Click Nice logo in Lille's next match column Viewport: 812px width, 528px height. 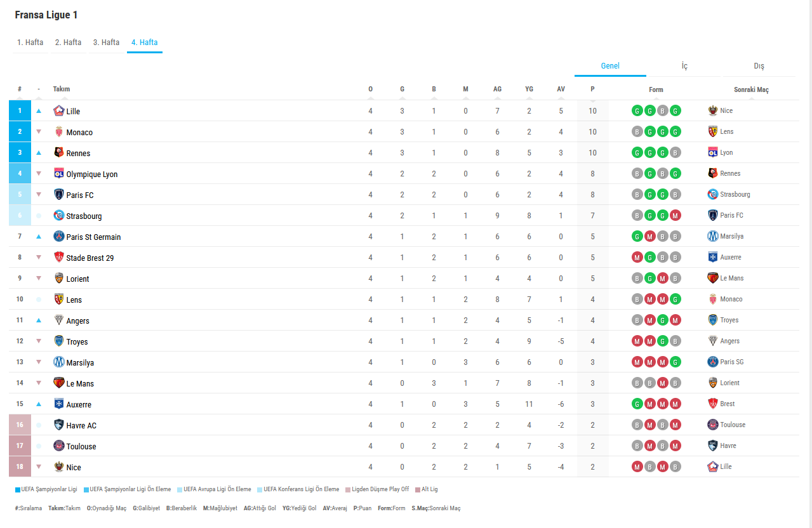(713, 110)
